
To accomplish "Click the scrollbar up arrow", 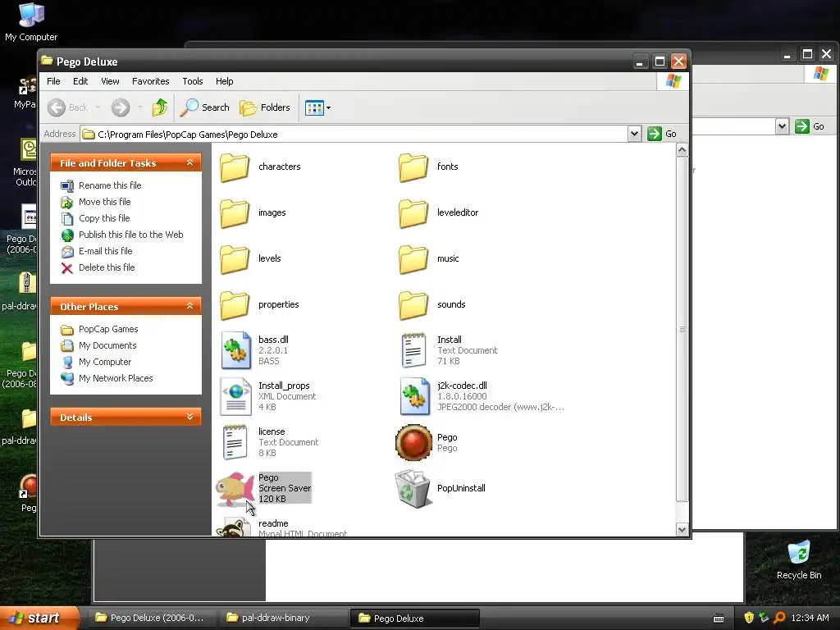I will (682, 150).
